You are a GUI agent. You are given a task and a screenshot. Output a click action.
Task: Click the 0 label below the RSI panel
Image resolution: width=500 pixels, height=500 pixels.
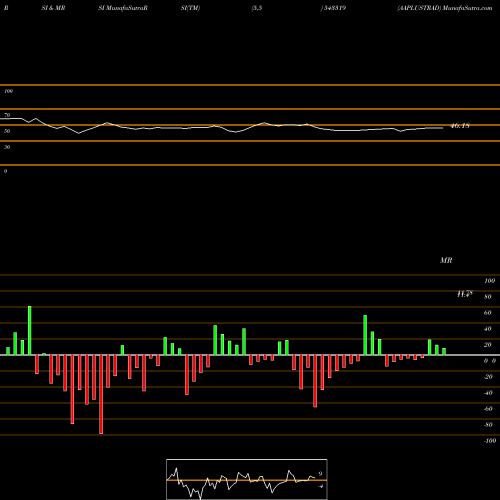pyautogui.click(x=5, y=171)
